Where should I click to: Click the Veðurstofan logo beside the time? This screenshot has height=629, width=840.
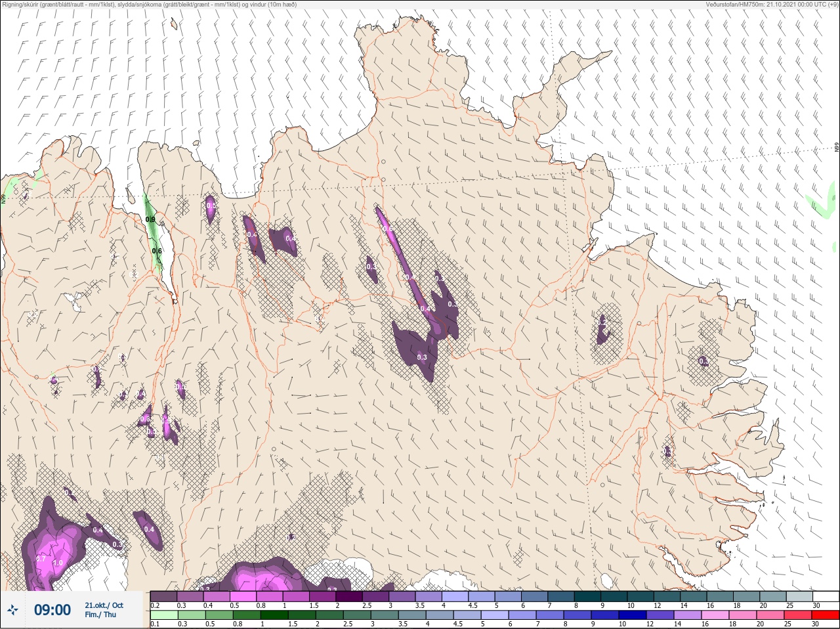(13, 610)
